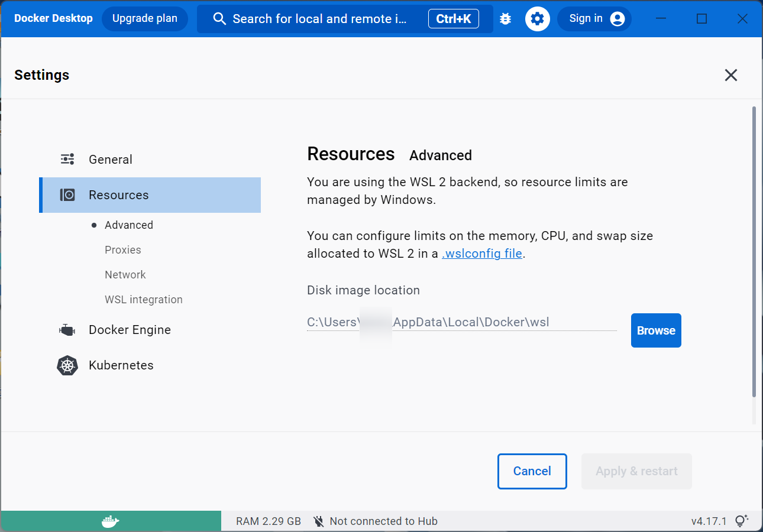
Task: Click the Not connected to Hub status
Action: [x=376, y=521]
